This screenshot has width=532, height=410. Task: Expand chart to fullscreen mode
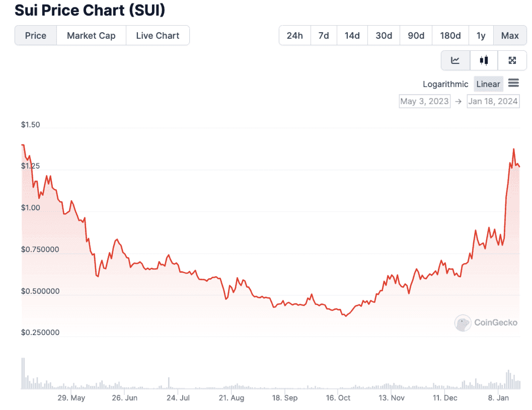coord(512,60)
